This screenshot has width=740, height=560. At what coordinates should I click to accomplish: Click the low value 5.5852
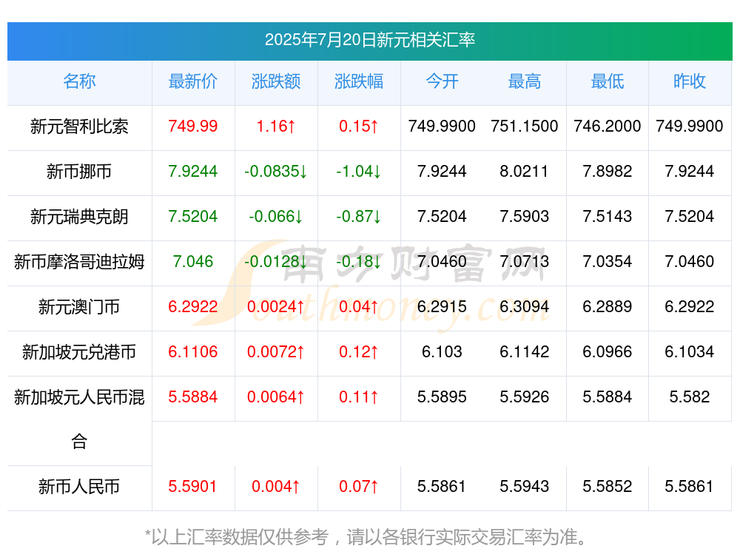tap(607, 487)
